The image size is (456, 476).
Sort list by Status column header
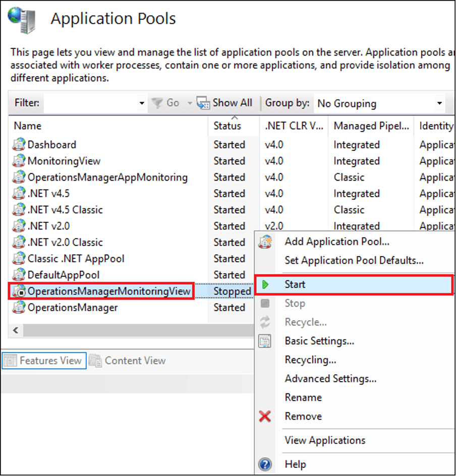click(227, 126)
